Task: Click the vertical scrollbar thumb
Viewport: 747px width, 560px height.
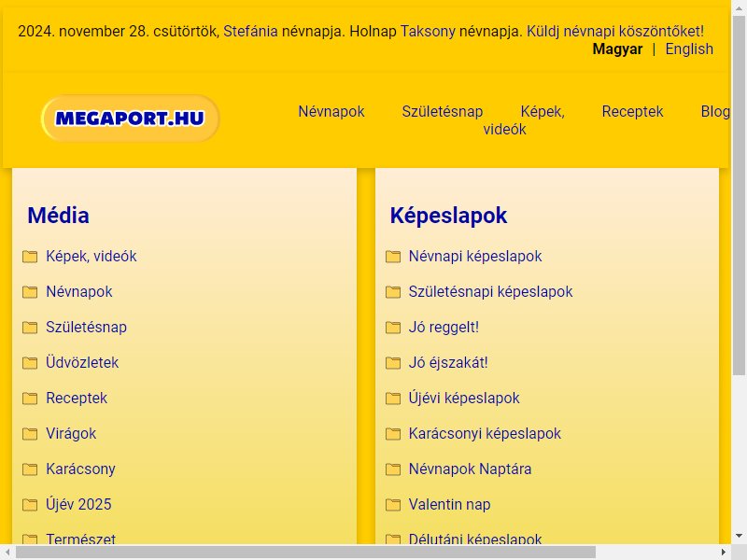Action: [739, 195]
